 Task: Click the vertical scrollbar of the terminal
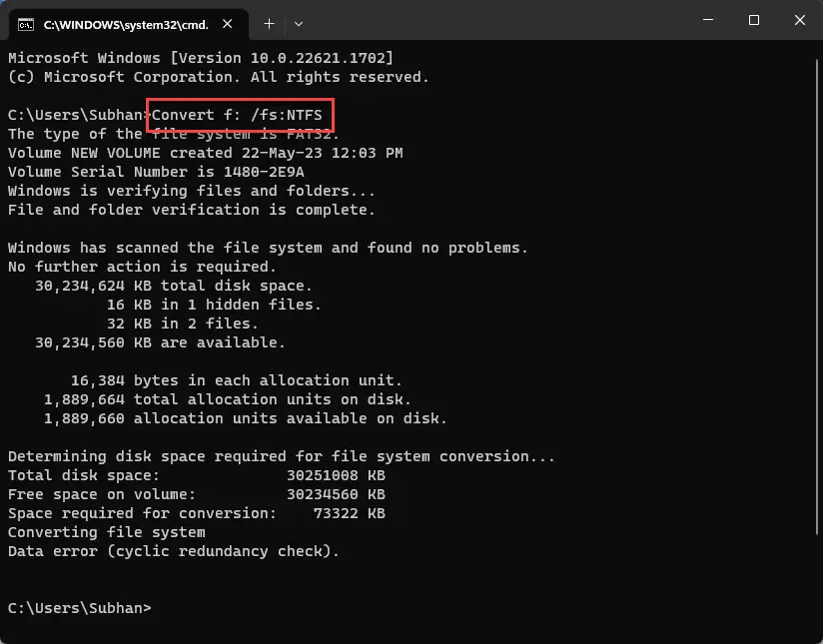(818, 297)
